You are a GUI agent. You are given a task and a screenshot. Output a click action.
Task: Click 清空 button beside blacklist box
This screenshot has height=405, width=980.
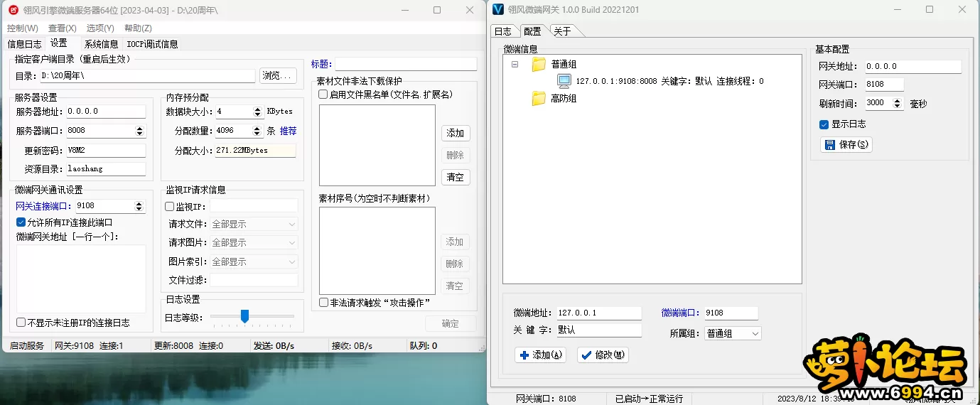click(x=455, y=177)
